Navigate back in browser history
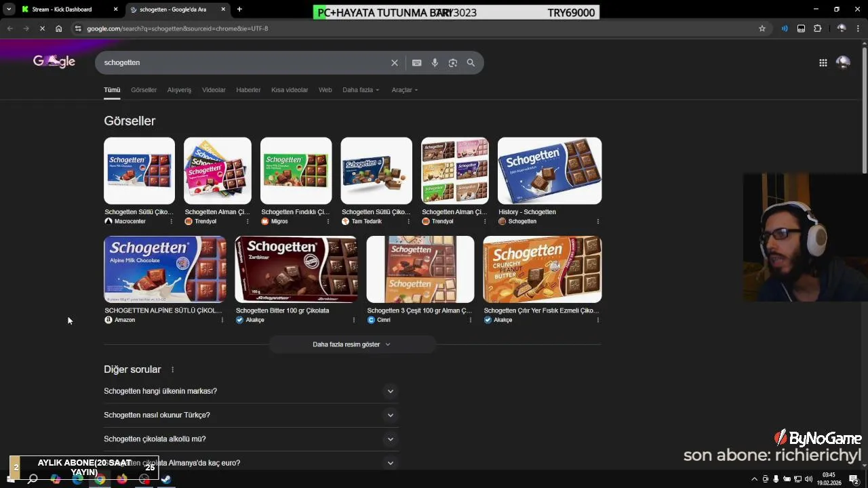 (x=9, y=28)
